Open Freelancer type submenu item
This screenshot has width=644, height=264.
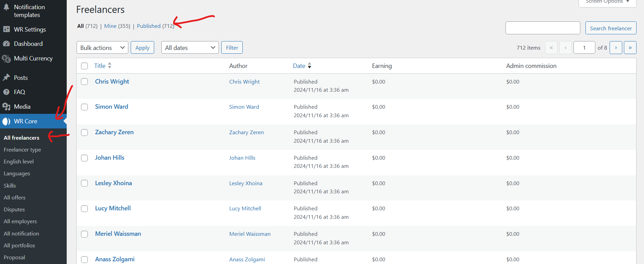click(x=22, y=149)
